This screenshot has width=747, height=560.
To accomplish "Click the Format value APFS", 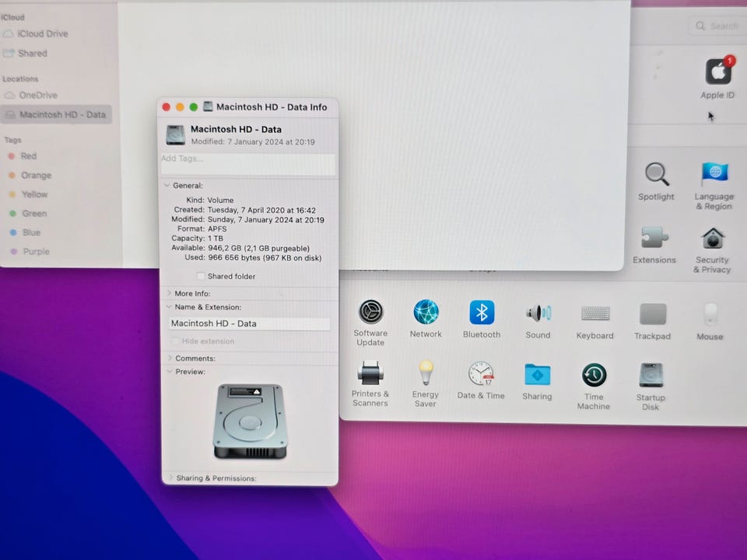I will coord(217,229).
